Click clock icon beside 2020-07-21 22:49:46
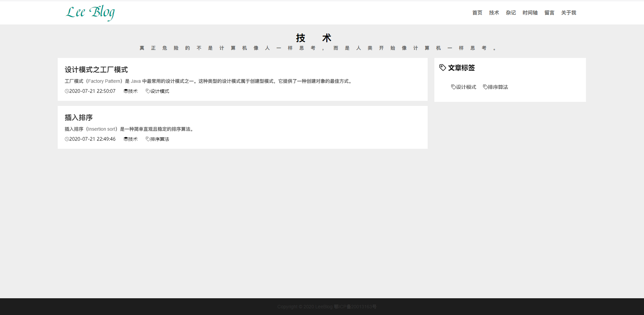 point(67,139)
